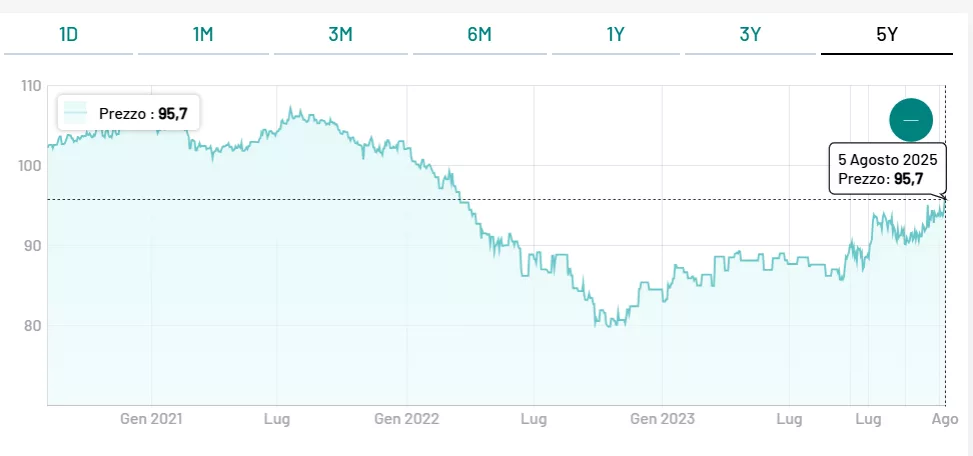The width and height of the screenshot is (973, 456).
Task: Click the 90 value on the y-axis
Action: [33, 245]
